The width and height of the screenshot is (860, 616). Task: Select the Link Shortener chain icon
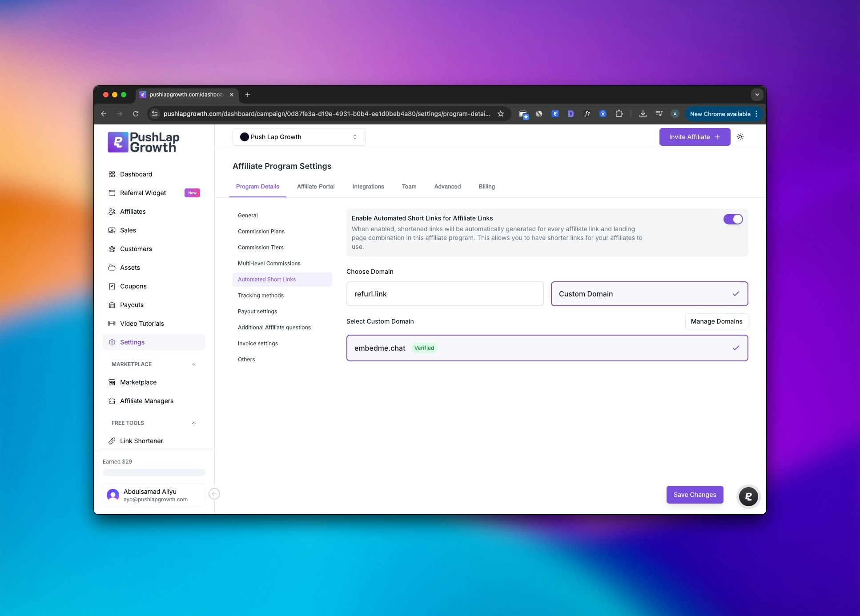112,441
